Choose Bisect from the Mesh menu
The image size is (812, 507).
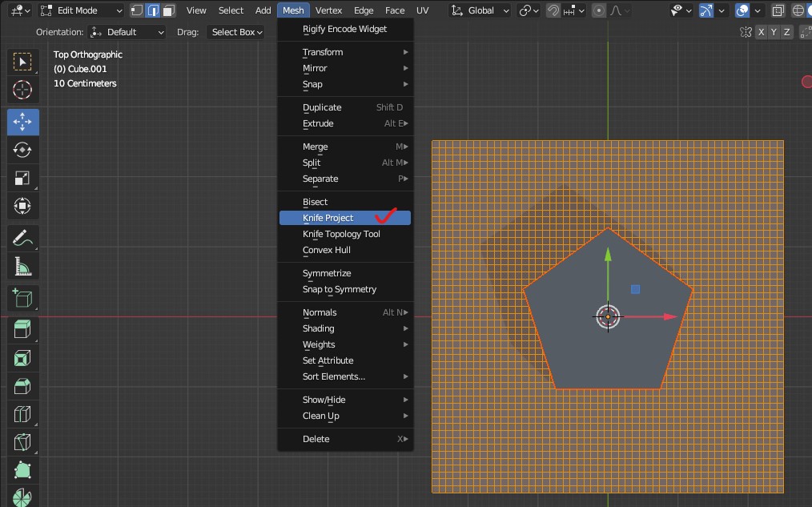(316, 202)
